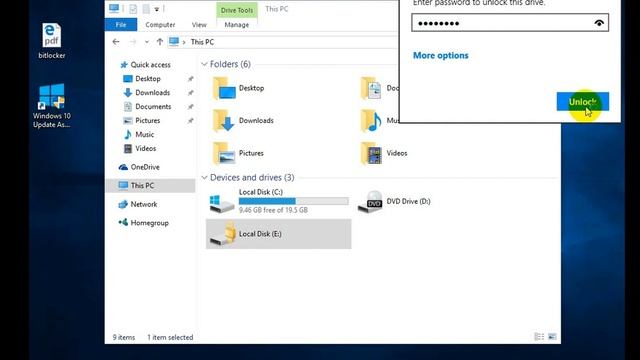
Task: Select DVD Drive (D:) icon
Action: tap(370, 202)
